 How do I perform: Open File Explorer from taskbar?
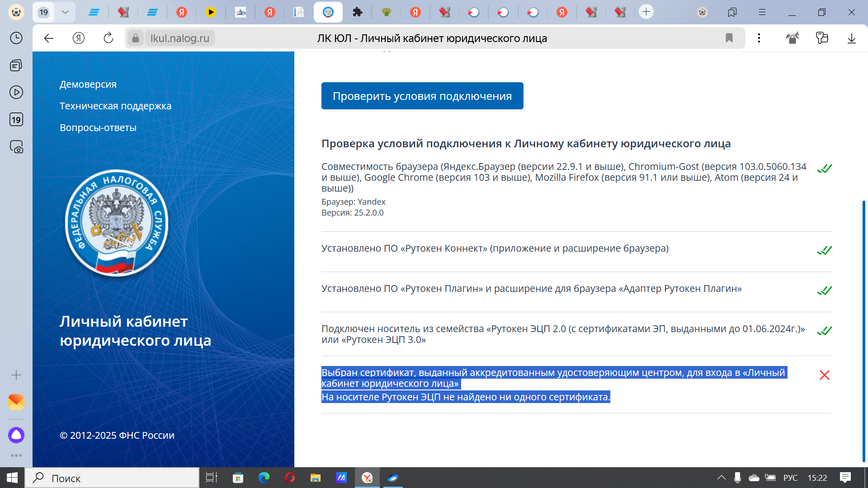point(316,478)
